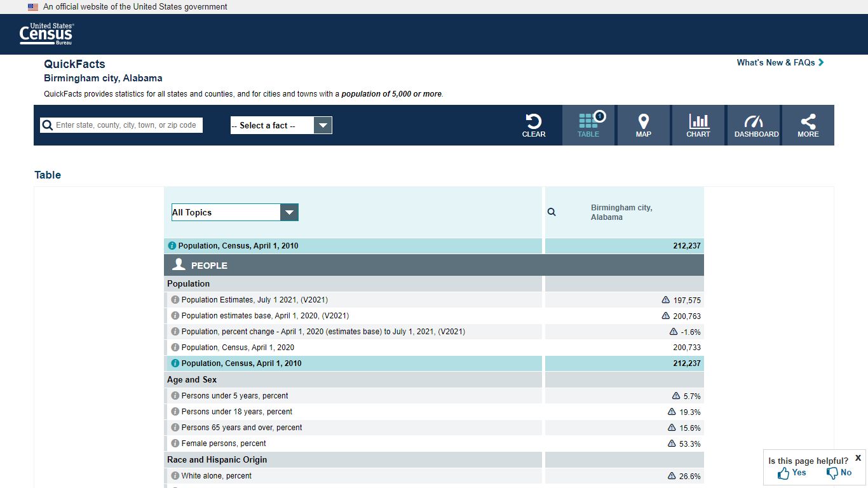Open info icon for White alone percent

click(175, 476)
